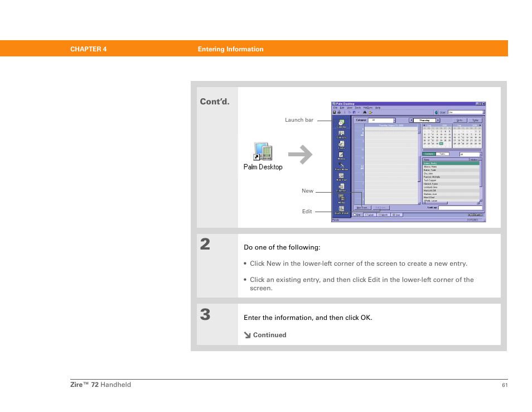Viewport: 532px width, 412px height.
Task: Click the Today button
Action: click(475, 120)
